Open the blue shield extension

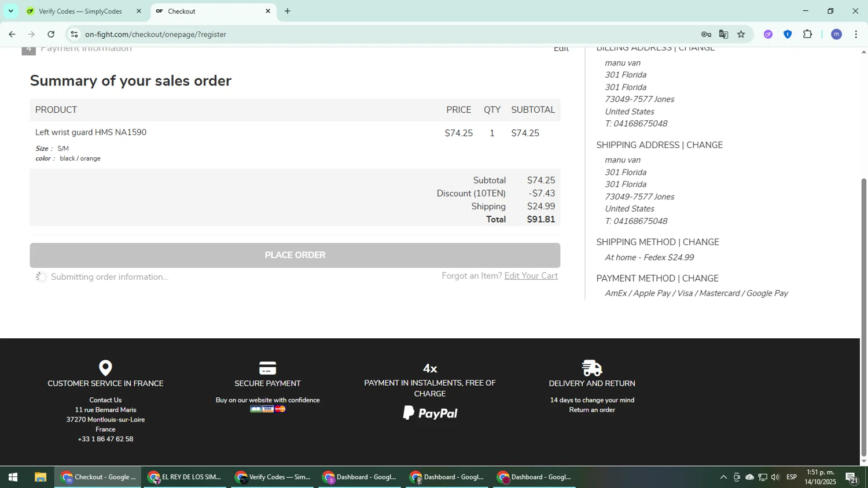tap(788, 34)
